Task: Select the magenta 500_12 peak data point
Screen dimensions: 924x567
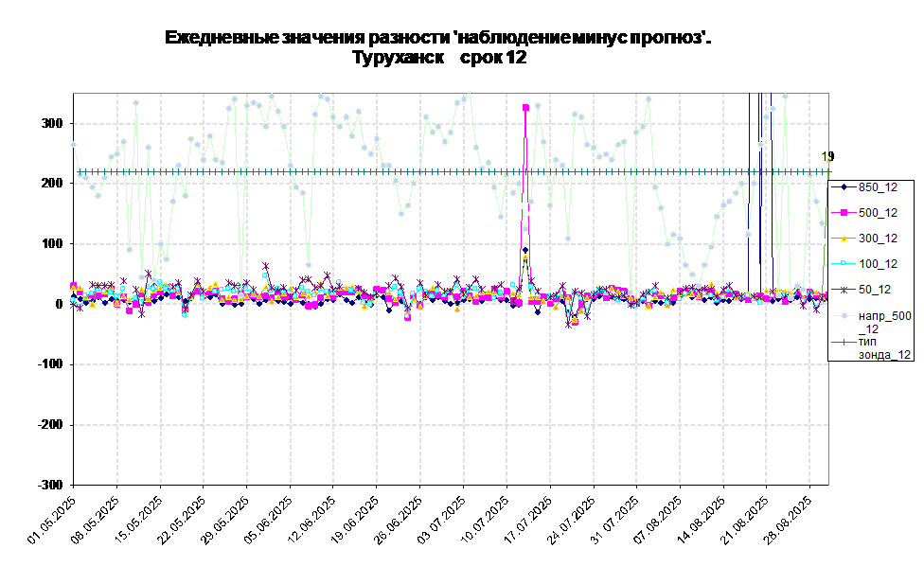Action: coord(526,108)
